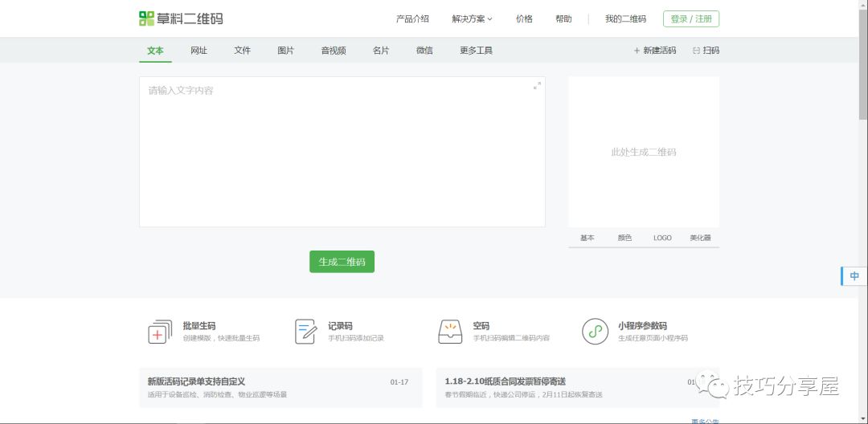Go to 我的二维码

pyautogui.click(x=625, y=18)
